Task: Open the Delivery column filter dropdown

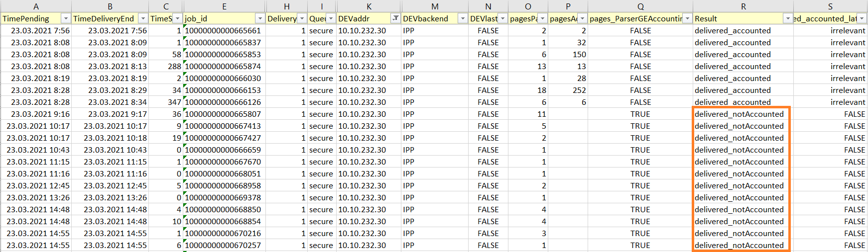Action: 302,18
